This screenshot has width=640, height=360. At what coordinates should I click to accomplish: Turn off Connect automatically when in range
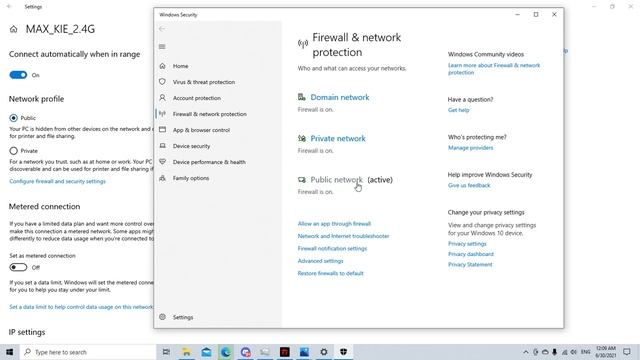tap(18, 75)
